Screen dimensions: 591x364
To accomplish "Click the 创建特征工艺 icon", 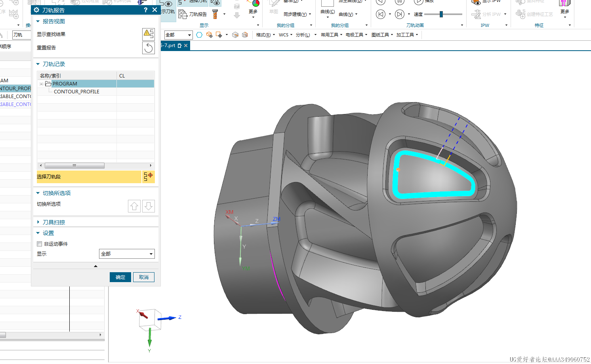I will (x=520, y=14).
